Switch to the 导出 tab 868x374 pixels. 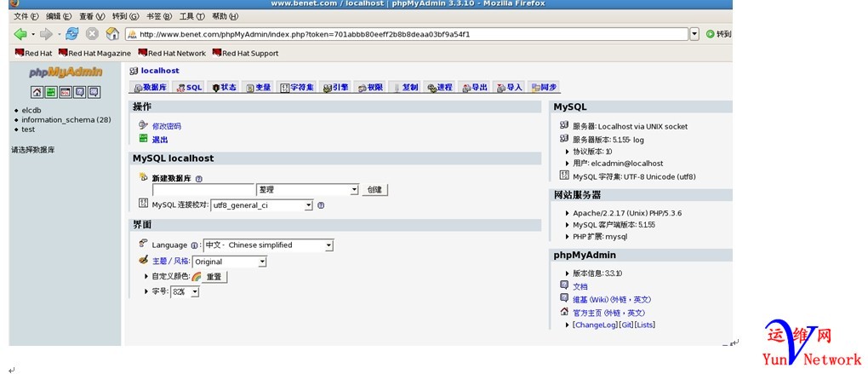pyautogui.click(x=475, y=88)
